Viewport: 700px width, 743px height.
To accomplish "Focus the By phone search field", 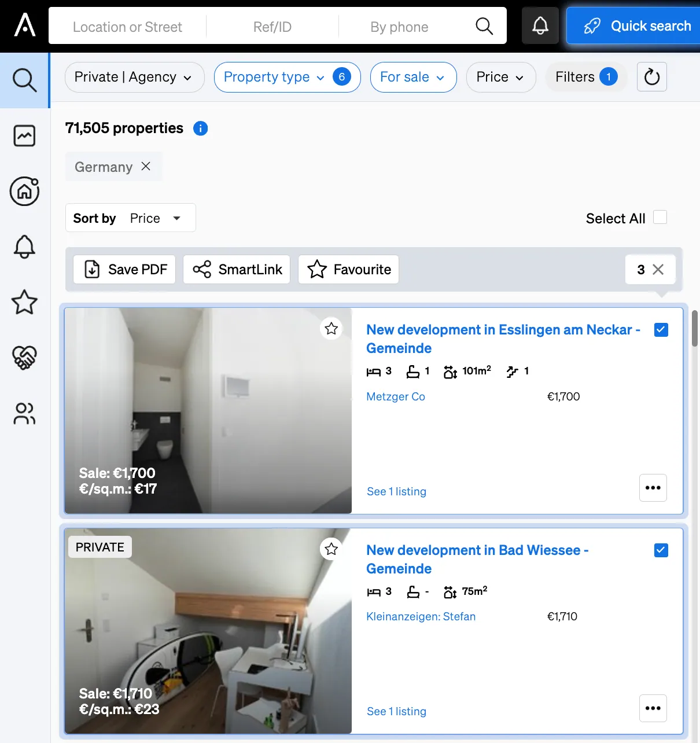I will click(x=400, y=27).
